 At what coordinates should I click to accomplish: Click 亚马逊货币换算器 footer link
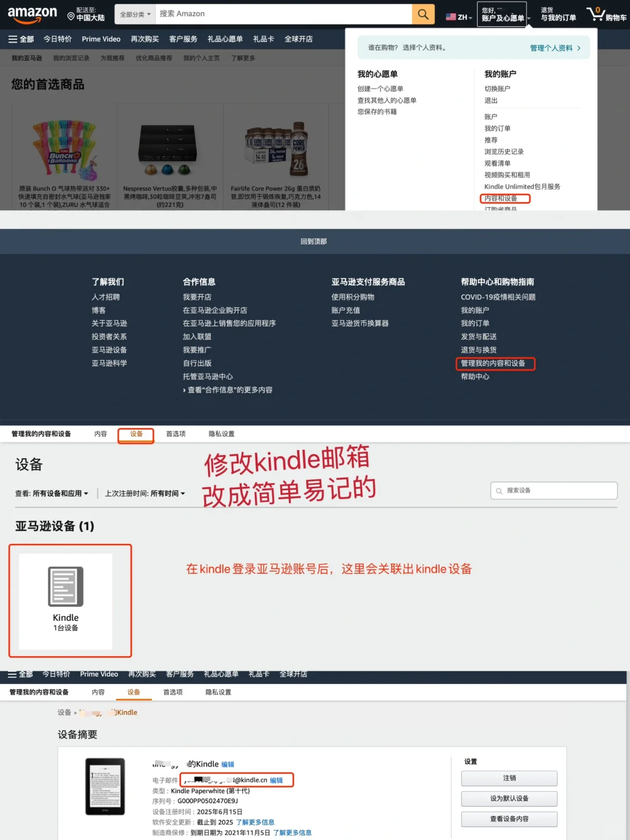point(360,323)
